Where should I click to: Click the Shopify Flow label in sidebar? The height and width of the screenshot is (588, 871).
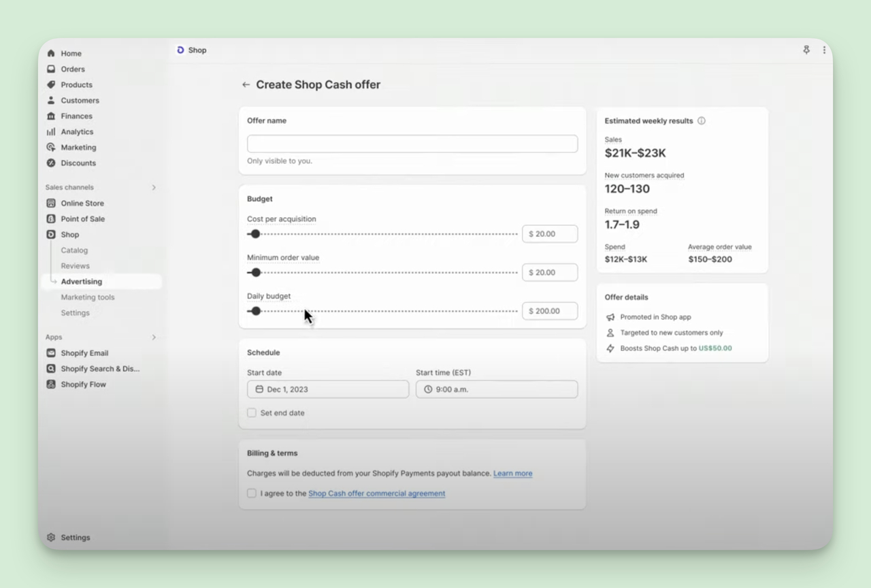click(83, 384)
